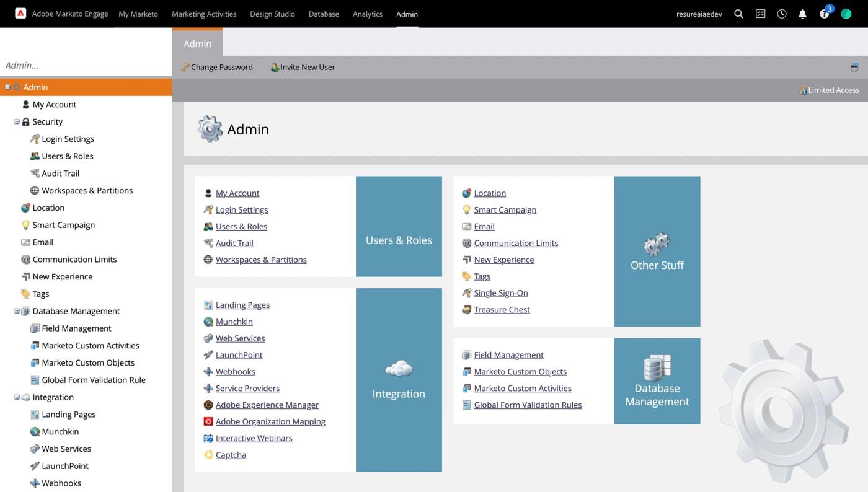Screen dimensions: 868x492
Task: Focus the Admin tree search field
Action: point(86,65)
